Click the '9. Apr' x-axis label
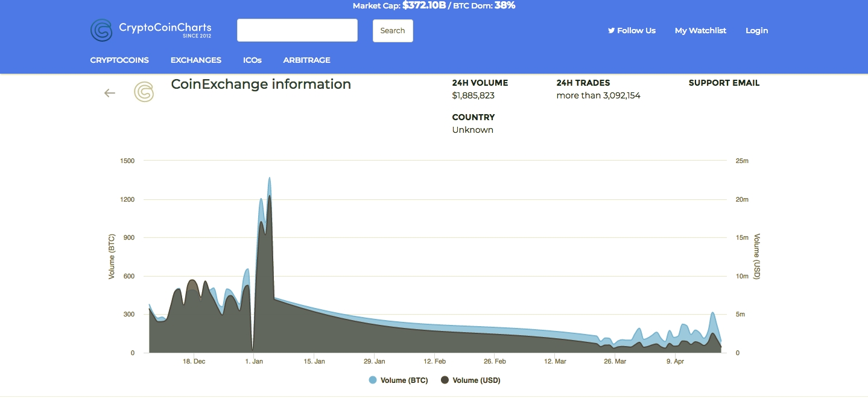 point(675,362)
